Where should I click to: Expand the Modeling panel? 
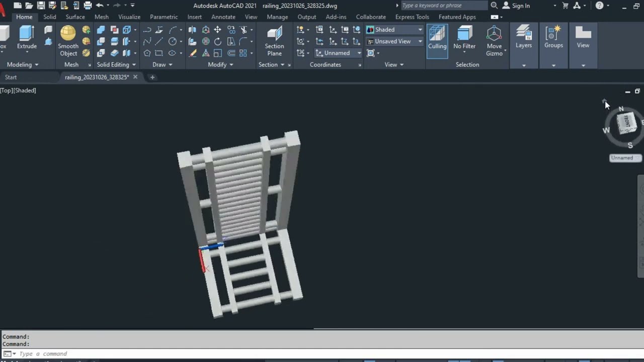pos(23,64)
